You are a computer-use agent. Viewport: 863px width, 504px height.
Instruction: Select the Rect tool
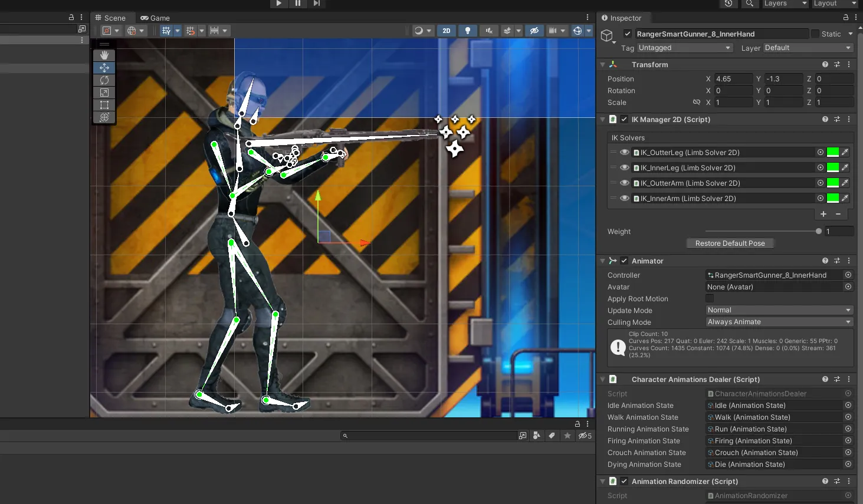pos(104,105)
